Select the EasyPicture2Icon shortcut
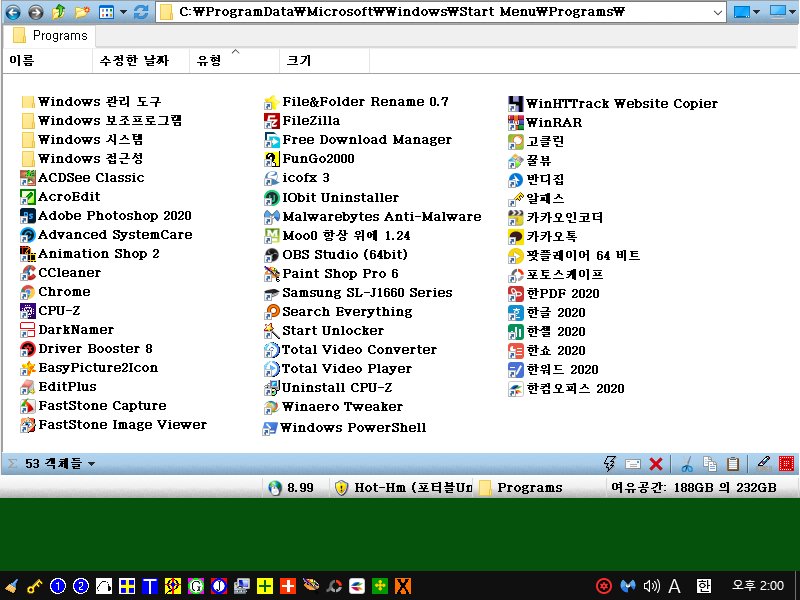The image size is (800, 600). (89, 368)
